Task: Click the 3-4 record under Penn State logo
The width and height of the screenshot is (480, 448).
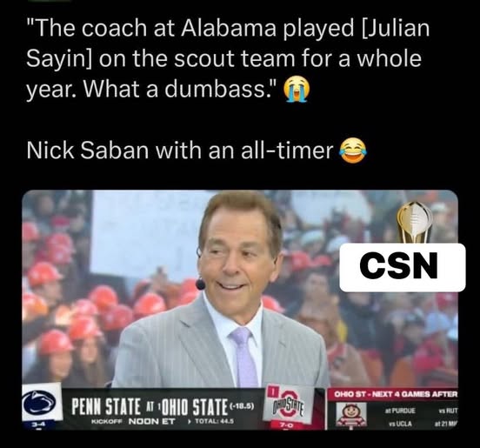Action: pos(39,425)
